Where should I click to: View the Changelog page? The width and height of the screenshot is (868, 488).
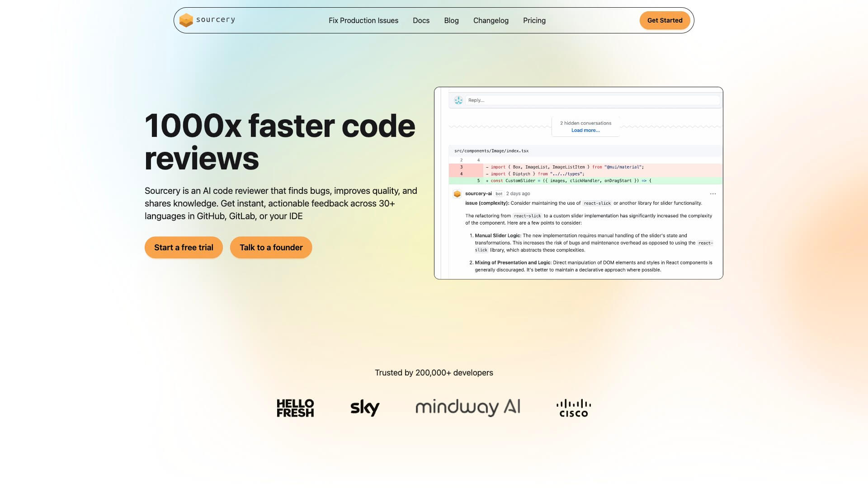[x=491, y=21]
